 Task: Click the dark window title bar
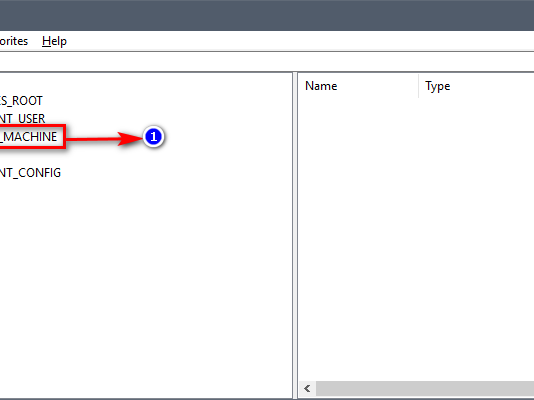point(267,15)
